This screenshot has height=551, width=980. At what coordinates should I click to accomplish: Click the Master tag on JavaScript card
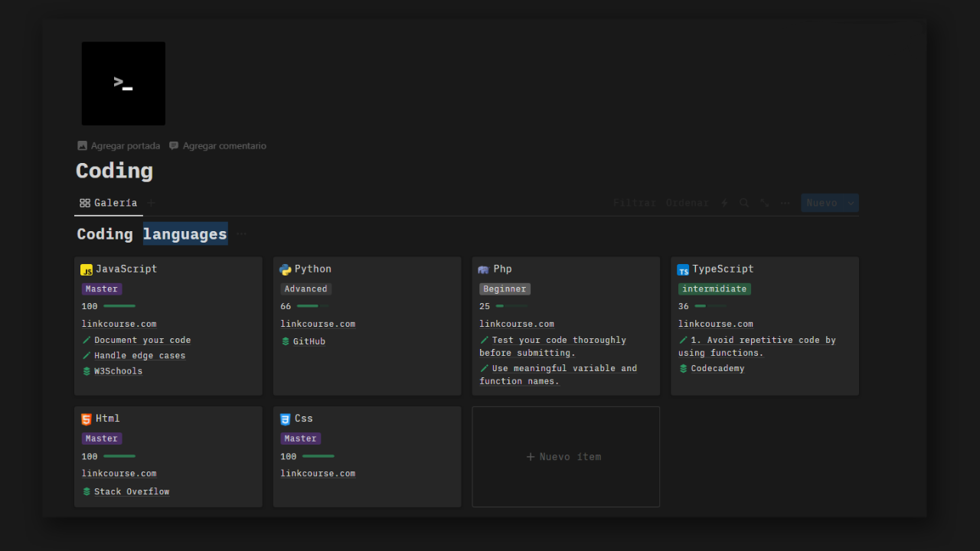click(102, 289)
